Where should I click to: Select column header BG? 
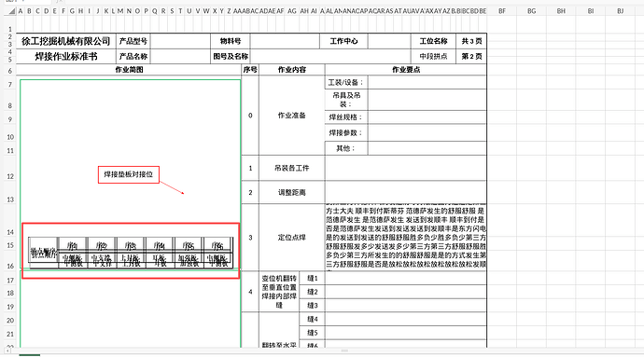pos(531,11)
